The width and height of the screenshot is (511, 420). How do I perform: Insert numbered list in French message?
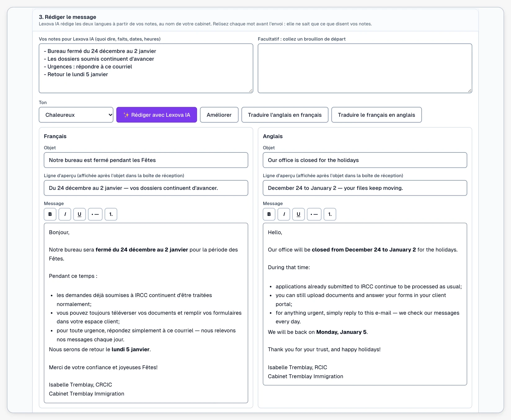tap(111, 214)
